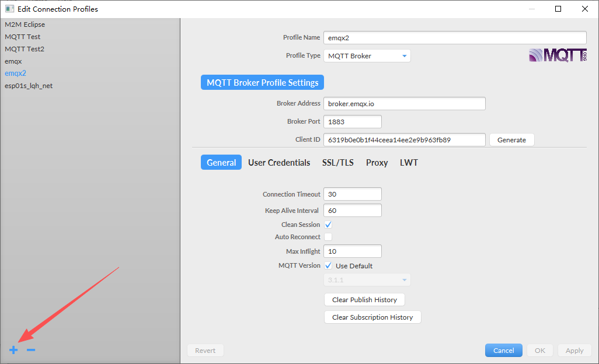599x364 pixels.
Task: Select the emqx2 profile
Action: coord(15,73)
